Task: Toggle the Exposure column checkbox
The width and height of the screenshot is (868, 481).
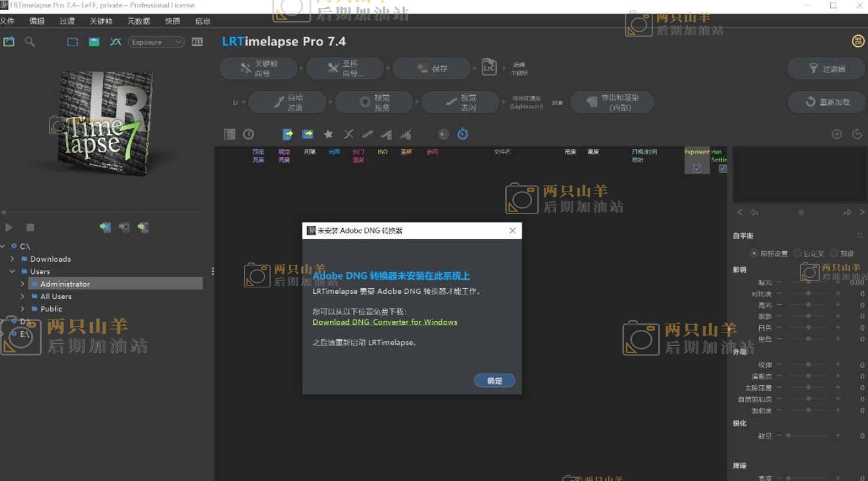Action: point(697,168)
